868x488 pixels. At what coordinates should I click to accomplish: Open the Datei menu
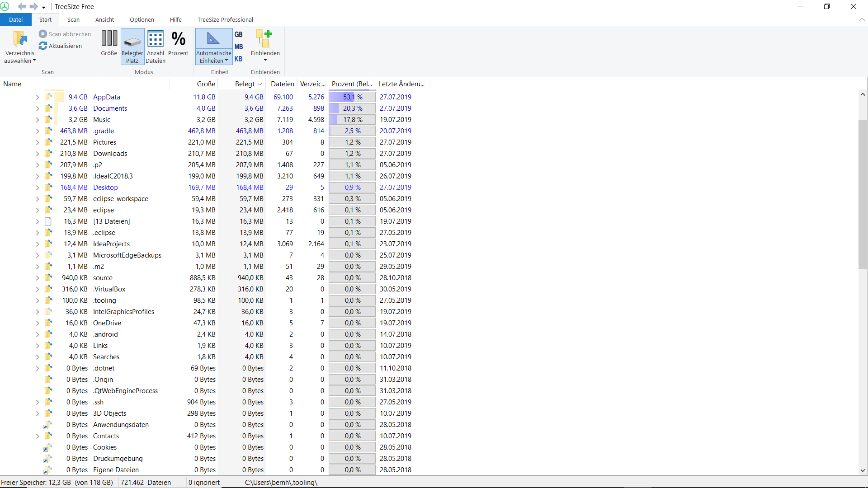point(16,19)
